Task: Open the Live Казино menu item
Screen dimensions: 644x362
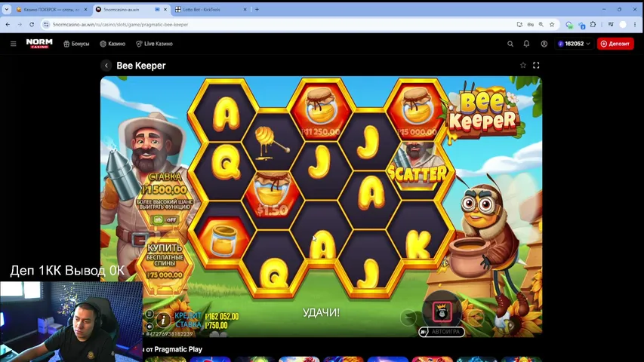Action: [155, 44]
